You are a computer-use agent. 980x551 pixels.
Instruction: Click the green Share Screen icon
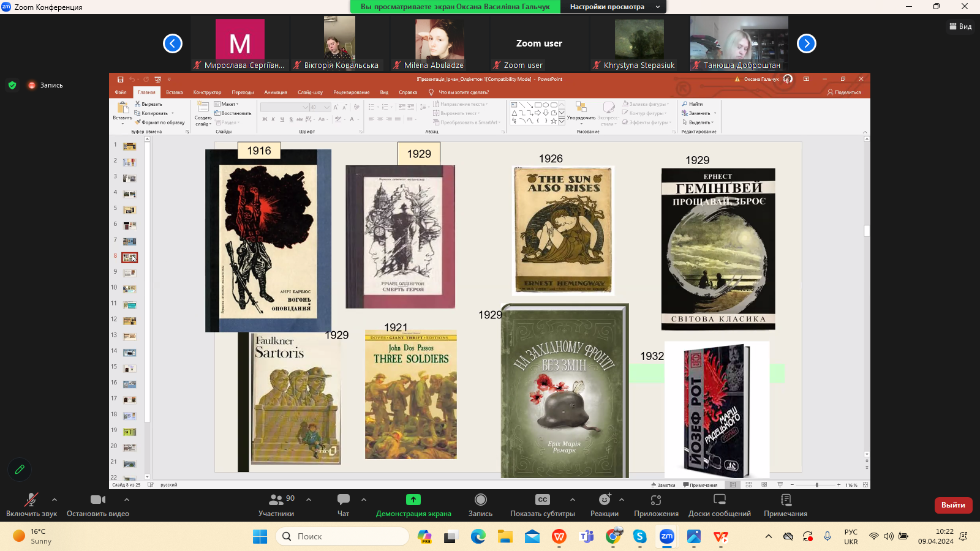[413, 500]
